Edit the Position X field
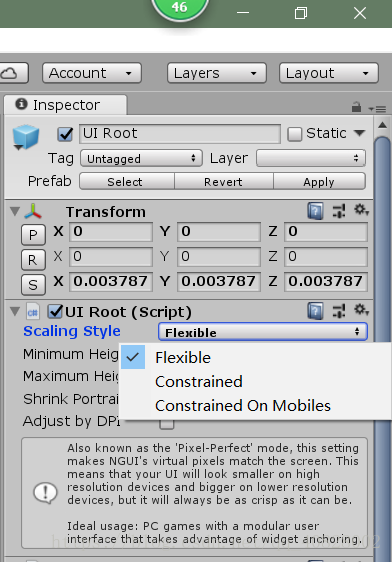392x562 pixels. 111,232
